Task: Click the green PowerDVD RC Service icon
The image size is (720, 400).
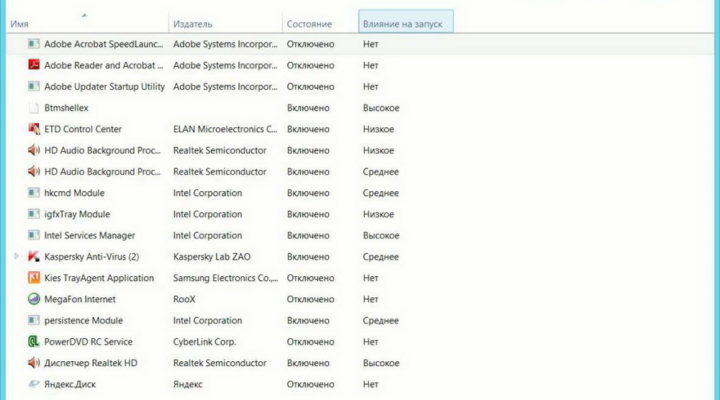Action: (x=34, y=341)
